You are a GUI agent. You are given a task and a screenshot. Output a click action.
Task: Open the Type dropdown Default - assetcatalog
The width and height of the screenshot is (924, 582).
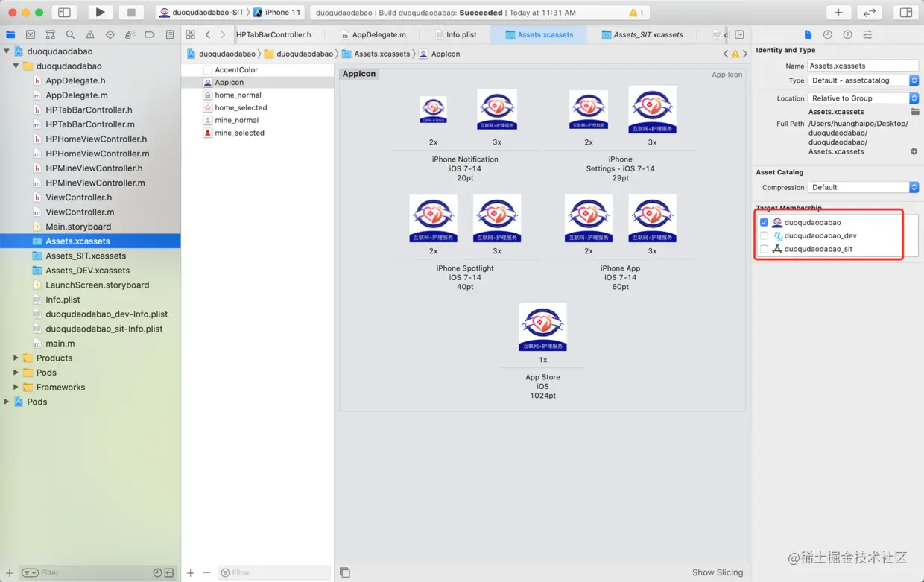tap(863, 80)
